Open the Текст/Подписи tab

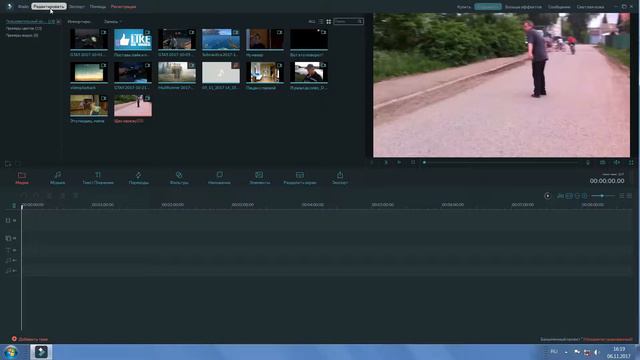(x=98, y=178)
